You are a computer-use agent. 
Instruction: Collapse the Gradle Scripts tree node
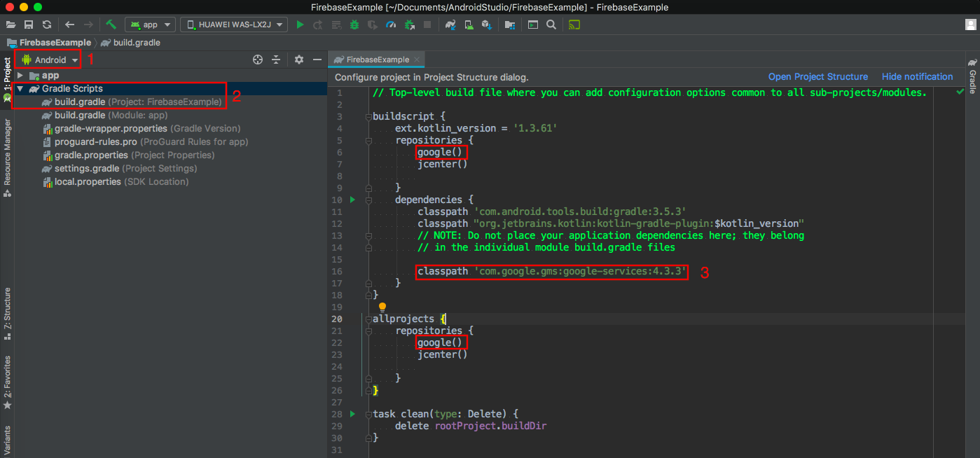[x=20, y=88]
